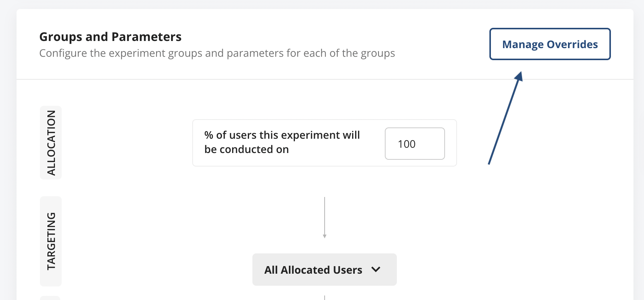The height and width of the screenshot is (300, 644).
Task: Focus the targeting audience selector
Action: coord(324,269)
